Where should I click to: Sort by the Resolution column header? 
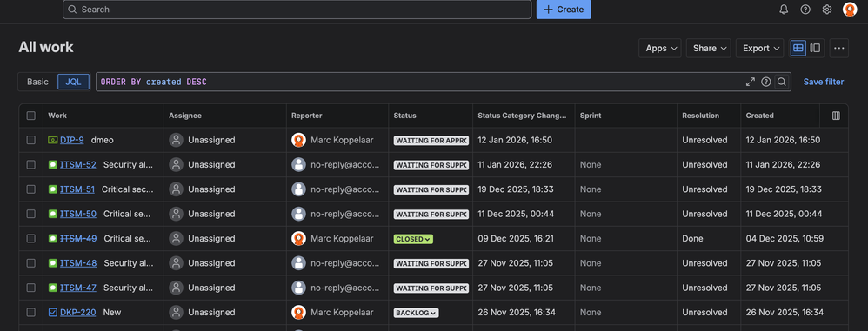700,116
